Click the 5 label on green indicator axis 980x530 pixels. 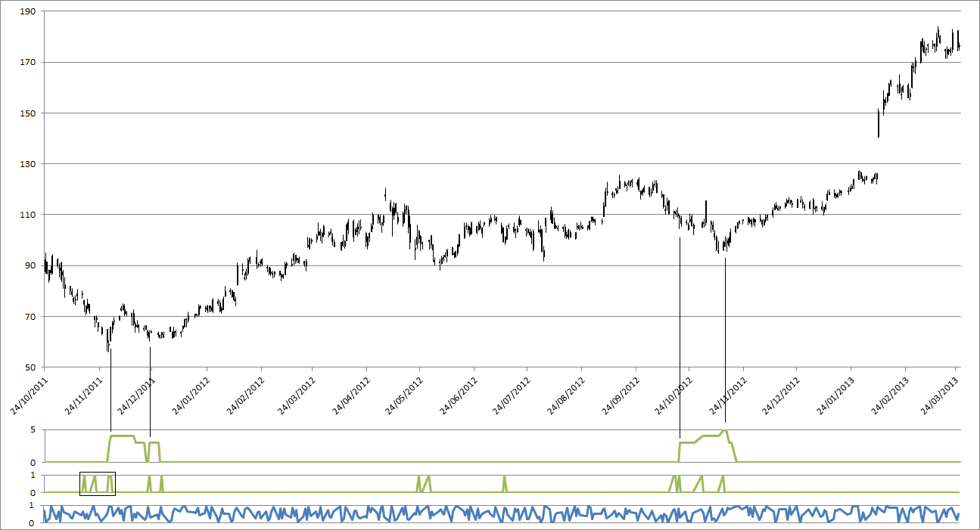coord(34,431)
